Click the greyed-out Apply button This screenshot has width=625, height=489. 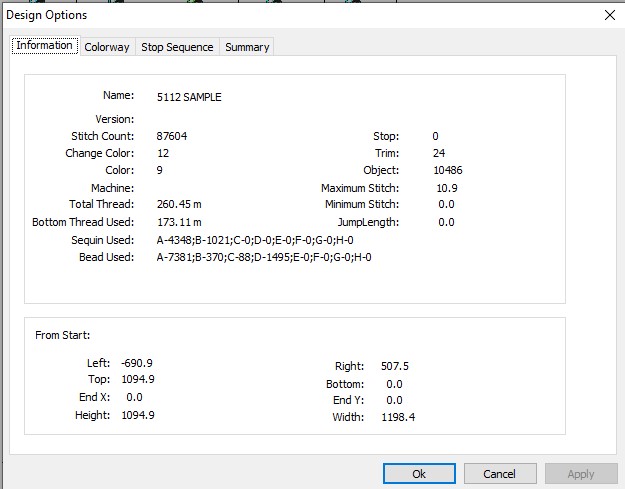coord(581,474)
